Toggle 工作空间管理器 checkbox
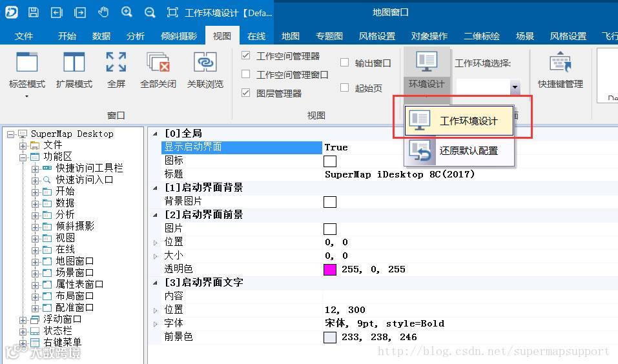This screenshot has height=364, width=618. [x=245, y=55]
